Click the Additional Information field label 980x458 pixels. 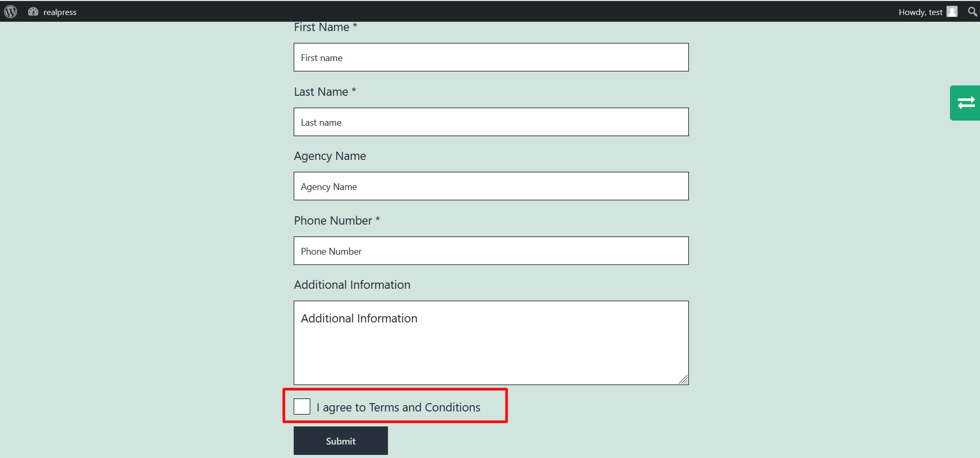[x=352, y=285]
